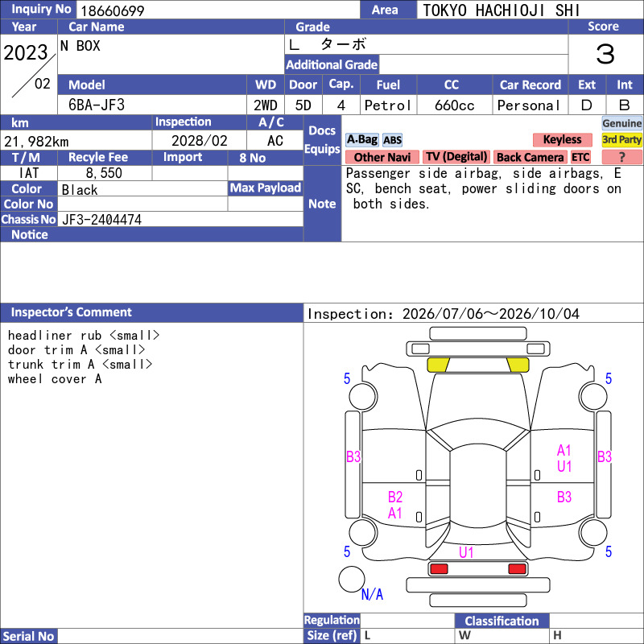Image resolution: width=644 pixels, height=644 pixels.
Task: Click area text TOKYO HACHIOJI SHI
Action: [501, 10]
